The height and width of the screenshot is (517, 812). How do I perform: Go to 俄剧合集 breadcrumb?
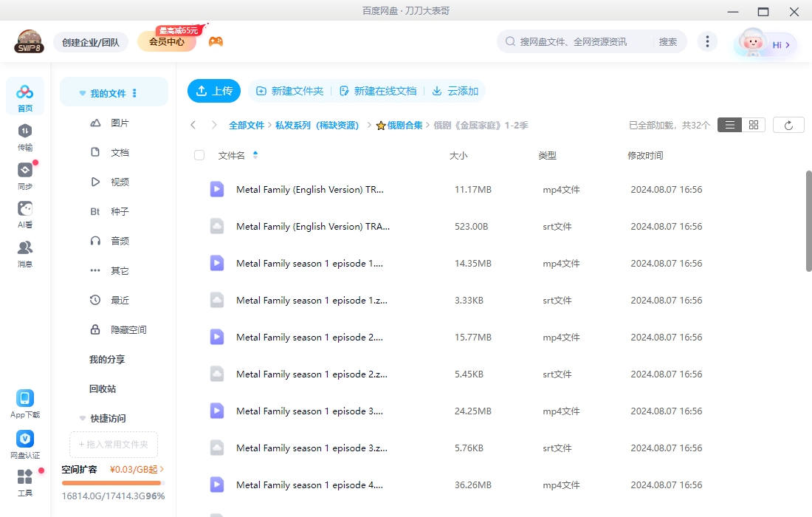point(399,125)
